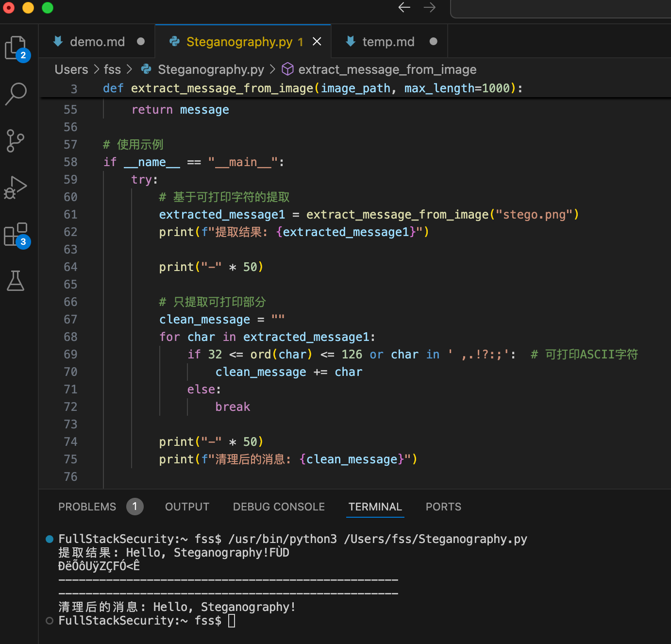Viewport: 671px width, 644px height.
Task: Click the 'return message' line
Action: click(x=180, y=110)
